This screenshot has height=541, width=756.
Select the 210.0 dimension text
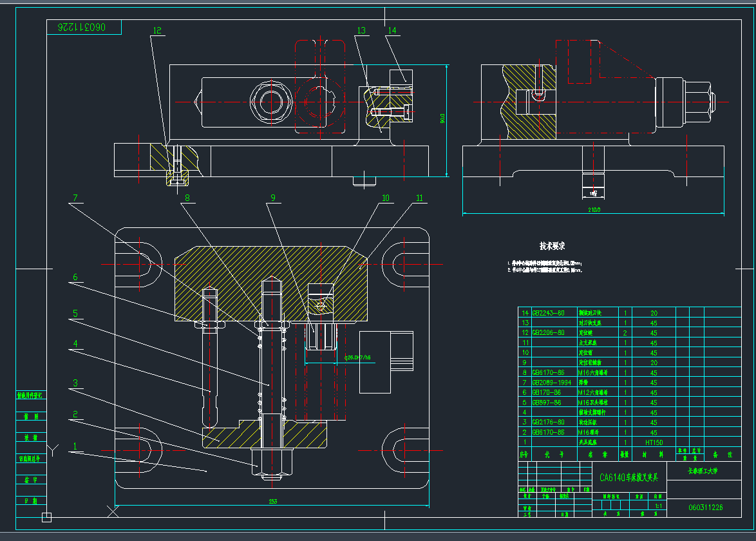pos(592,210)
